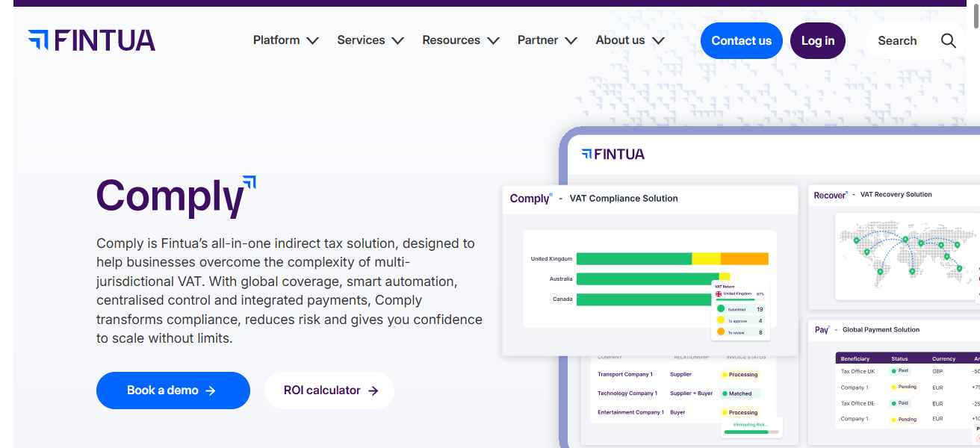Viewport: 980px width, 448px height.
Task: Click the yellow To approve status dot
Action: 721,320
